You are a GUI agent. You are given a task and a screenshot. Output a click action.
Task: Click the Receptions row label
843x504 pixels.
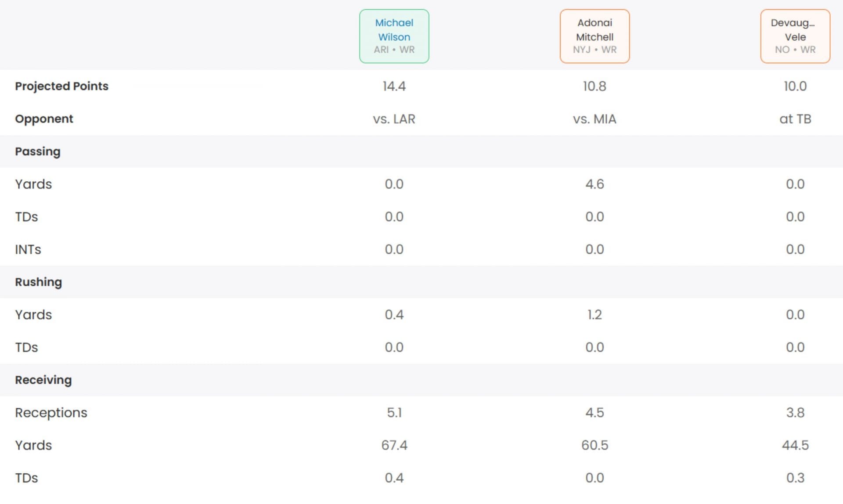[x=51, y=413]
